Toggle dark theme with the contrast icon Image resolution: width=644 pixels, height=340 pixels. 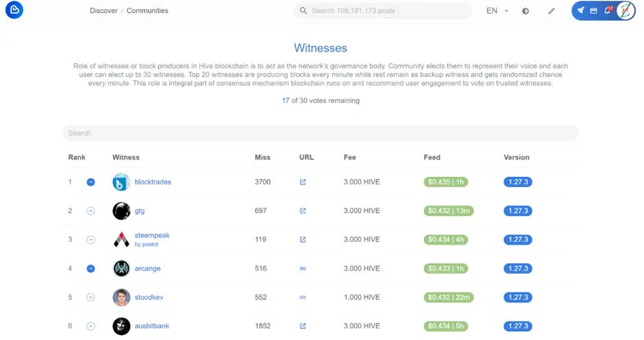coord(525,11)
